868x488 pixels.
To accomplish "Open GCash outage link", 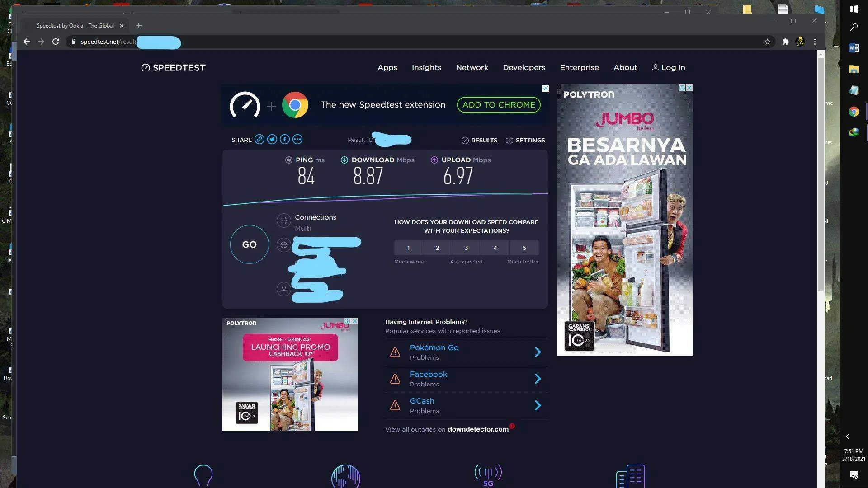I will pyautogui.click(x=422, y=401).
